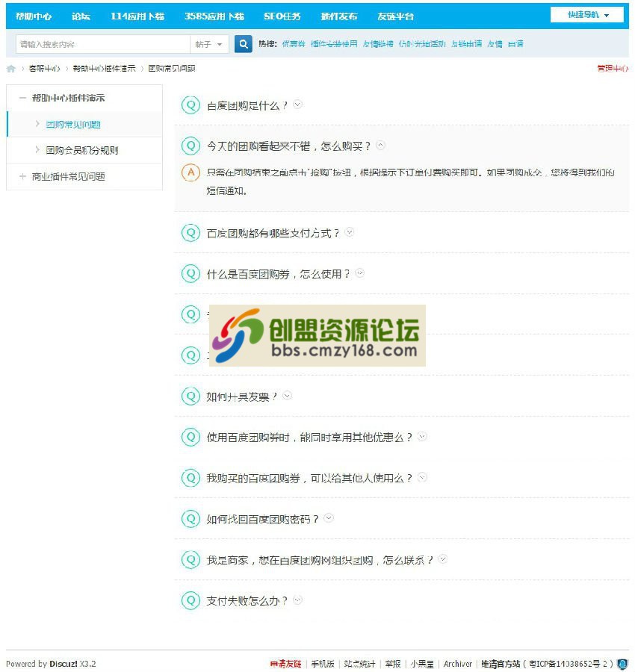Click the Q icon beside 百度团购是什么

190,105
